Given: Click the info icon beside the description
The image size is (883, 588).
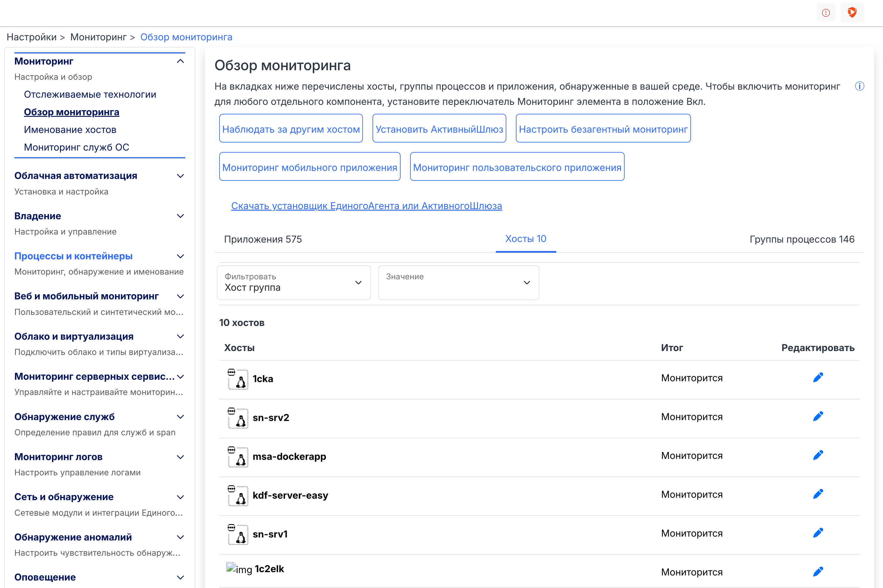Looking at the screenshot, I should pos(859,86).
